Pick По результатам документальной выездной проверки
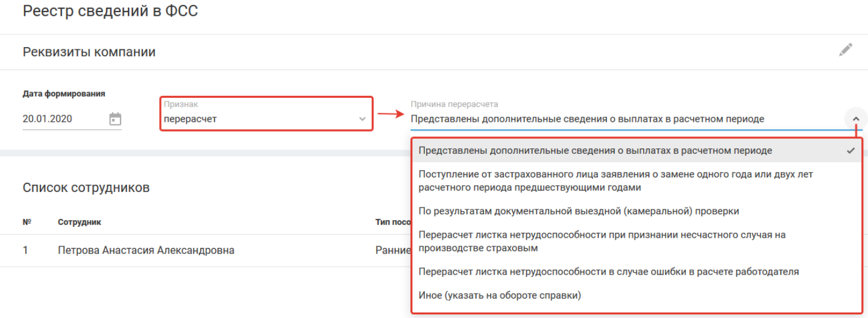Viewport: 868px width, 318px height. [x=579, y=211]
